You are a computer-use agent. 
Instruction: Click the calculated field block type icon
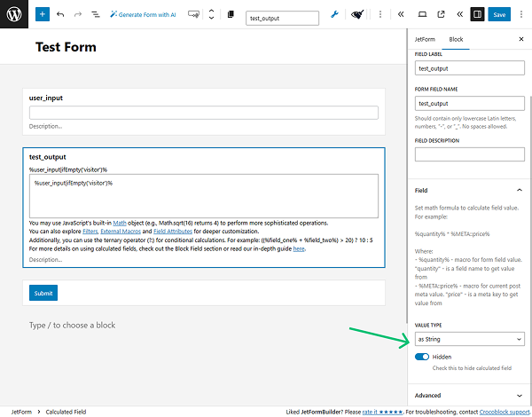coord(193,14)
